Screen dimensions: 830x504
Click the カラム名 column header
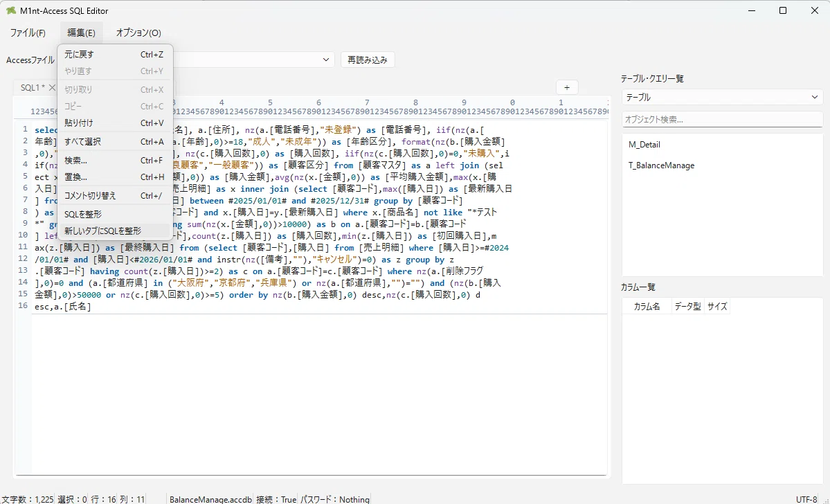tap(647, 307)
